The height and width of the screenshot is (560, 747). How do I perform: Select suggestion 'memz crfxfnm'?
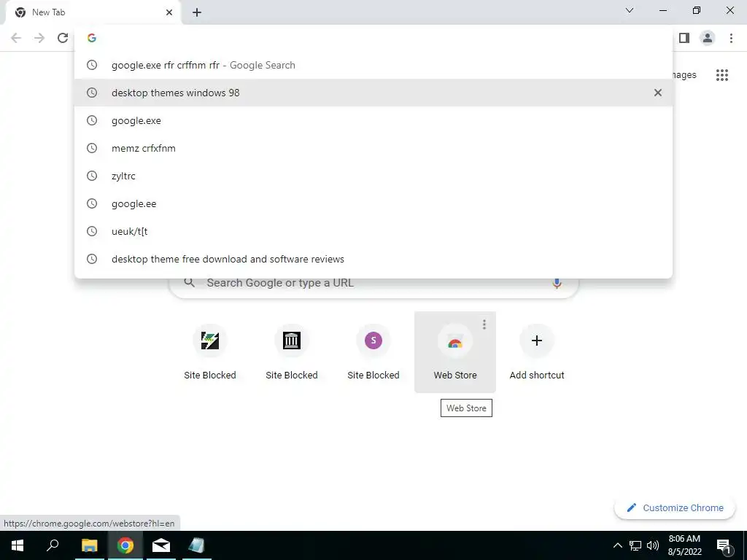click(373, 148)
